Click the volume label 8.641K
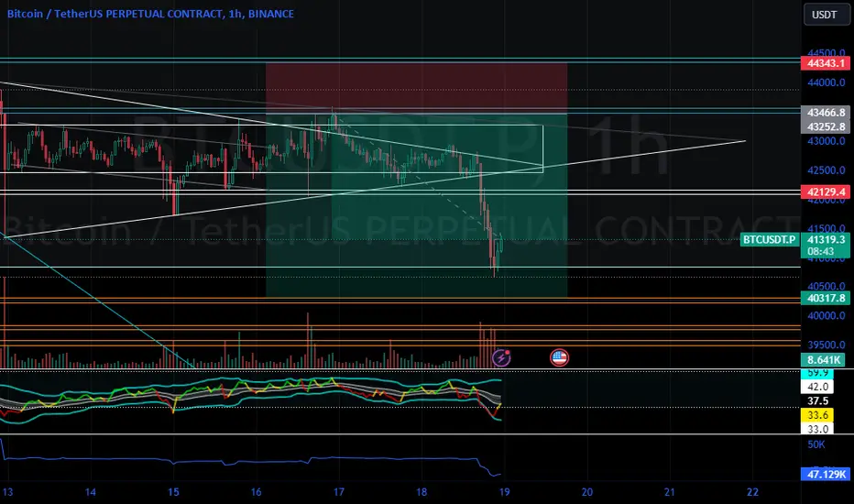Screen dimensions: 854x504 (823, 360)
